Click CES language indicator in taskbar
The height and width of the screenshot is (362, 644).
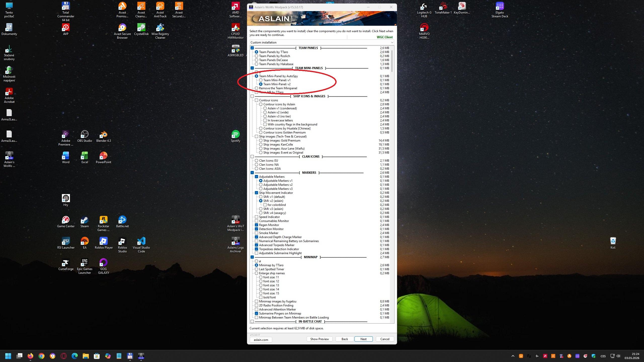pyautogui.click(x=603, y=356)
